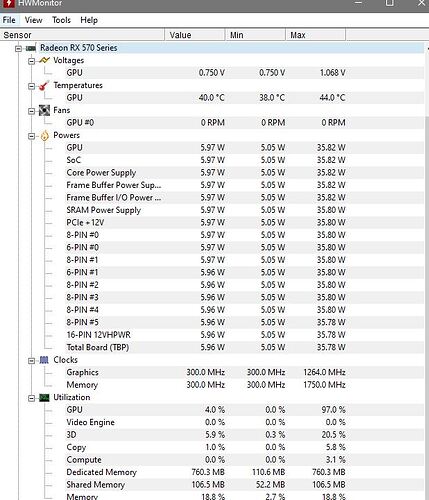Open the Tools menu
Image resolution: width=429 pixels, height=500 pixels.
pyautogui.click(x=61, y=20)
